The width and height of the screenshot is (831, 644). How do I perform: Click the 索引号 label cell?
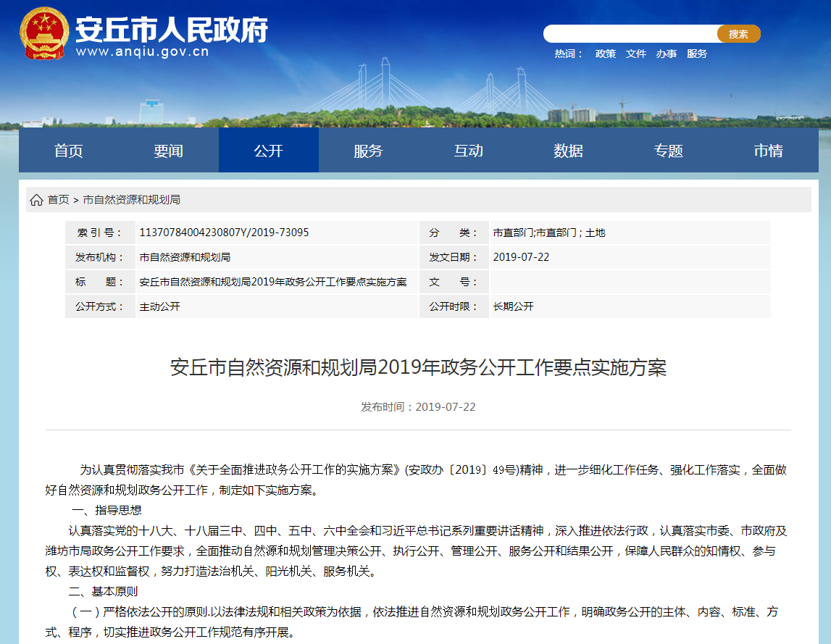(100, 233)
